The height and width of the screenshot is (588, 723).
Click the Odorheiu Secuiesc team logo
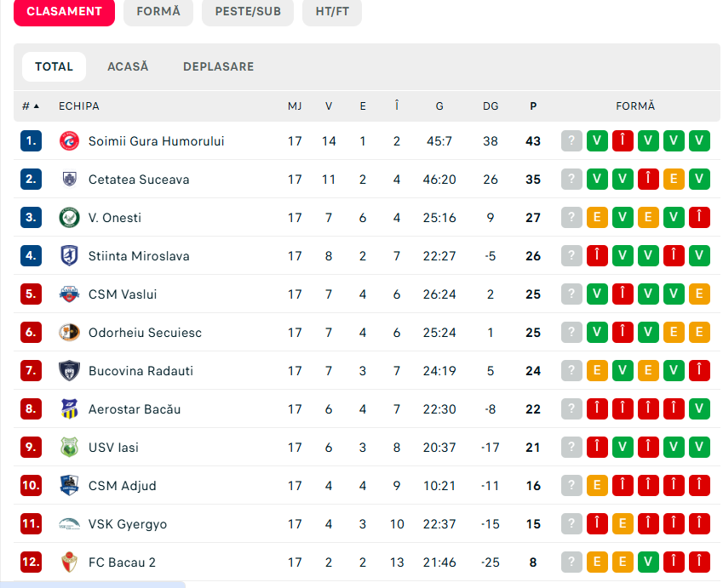pos(69,333)
